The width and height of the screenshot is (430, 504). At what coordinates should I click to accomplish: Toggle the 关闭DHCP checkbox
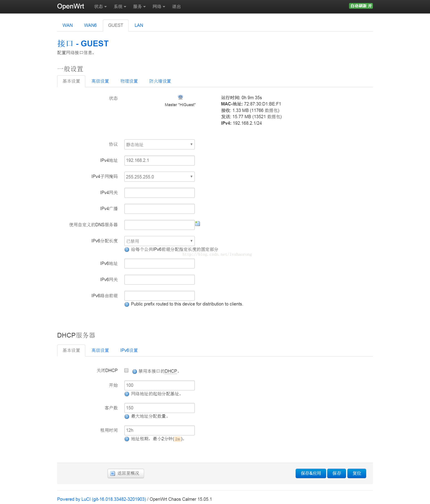pyautogui.click(x=126, y=371)
